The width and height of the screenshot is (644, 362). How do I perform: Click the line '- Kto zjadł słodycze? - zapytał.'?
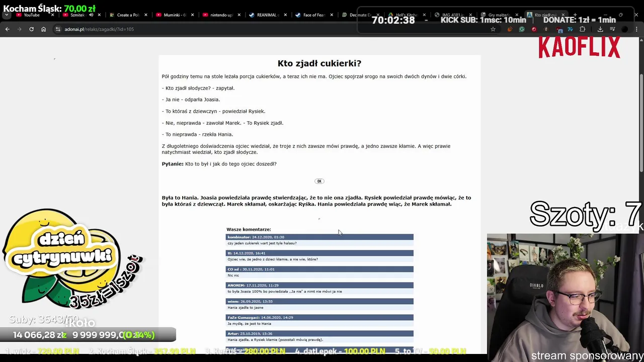point(198,88)
